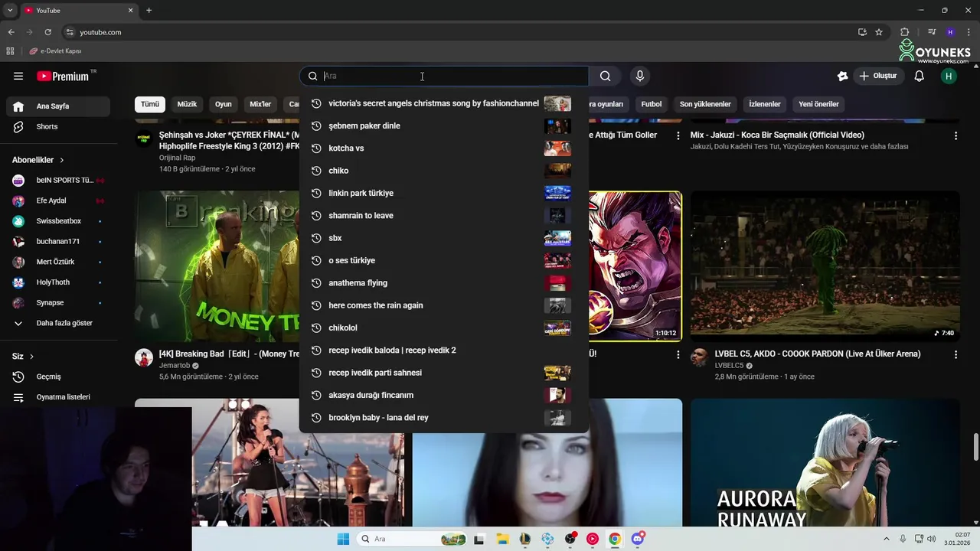The image size is (980, 551).
Task: Select the Müzik filter chip
Action: tap(187, 104)
